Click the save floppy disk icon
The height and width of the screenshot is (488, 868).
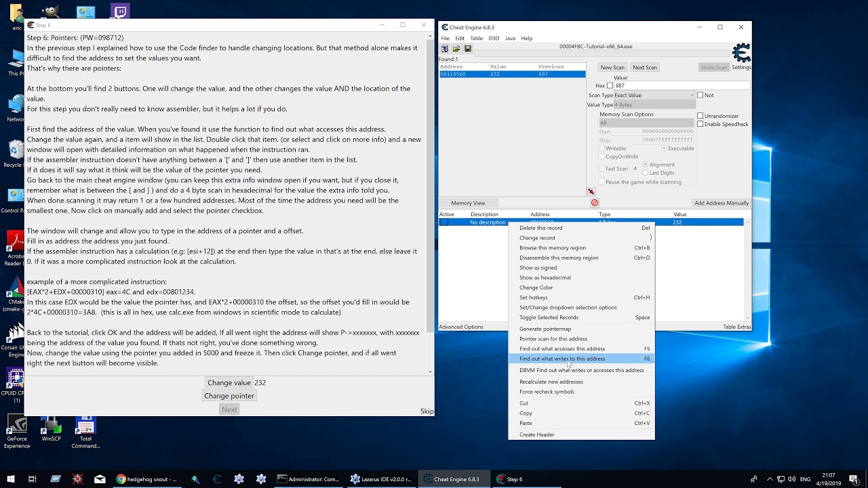click(467, 49)
